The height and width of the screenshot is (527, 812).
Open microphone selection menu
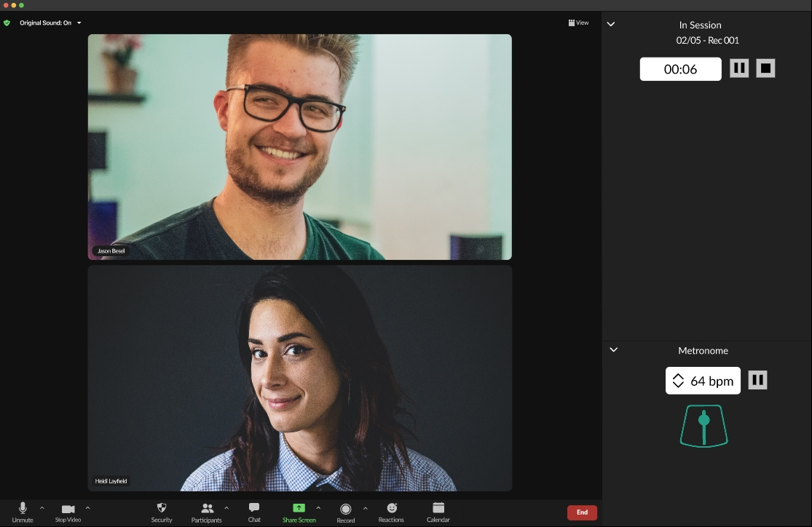point(42,510)
